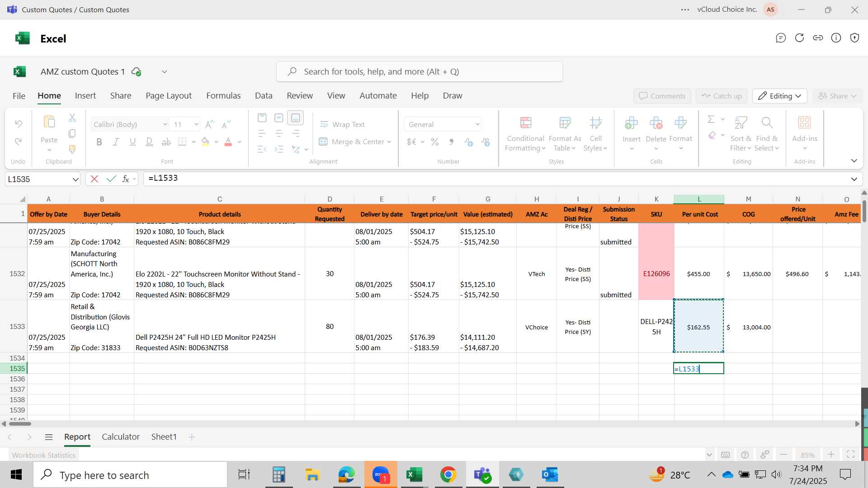Collapse the ribbon chevron
This screenshot has height=488, width=868.
[x=854, y=161]
